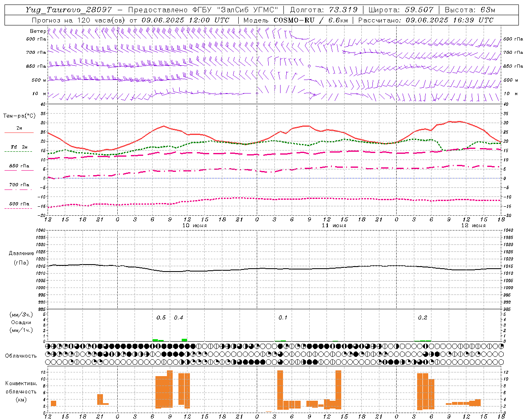This screenshot has width=525, height=420.
Task: Click forecast start time 09.06.2025 12:00 UTC
Action: (185, 20)
